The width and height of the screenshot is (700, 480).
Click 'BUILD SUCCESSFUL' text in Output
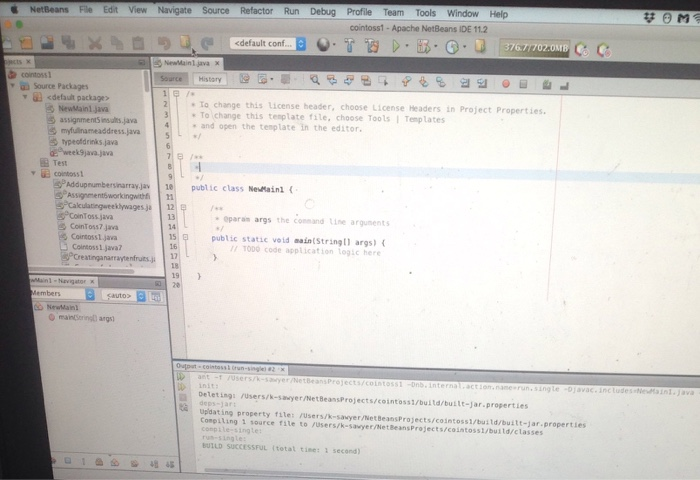(234, 447)
